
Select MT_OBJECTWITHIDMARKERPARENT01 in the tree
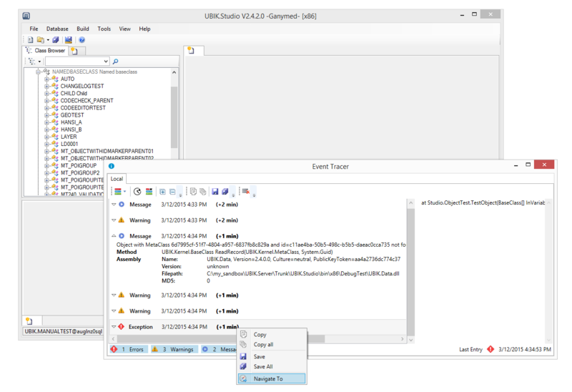pos(107,152)
